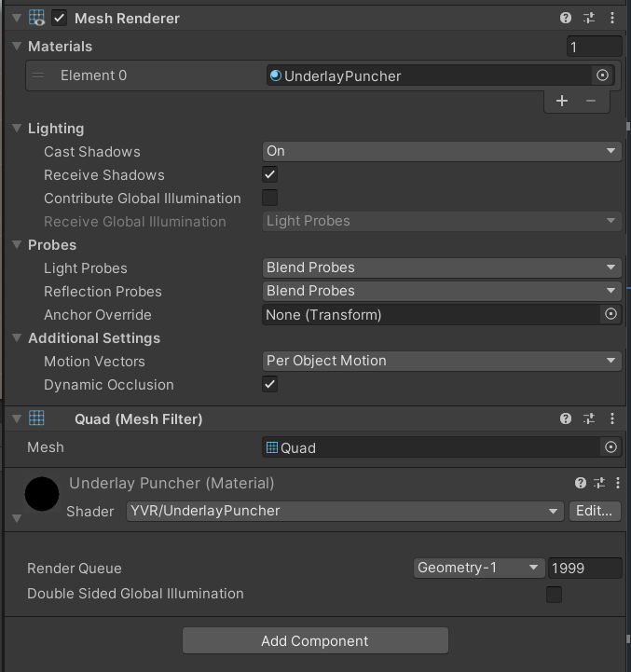Viewport: 631px width, 672px height.
Task: Open Cast Shadows dropdown
Action: pos(442,151)
